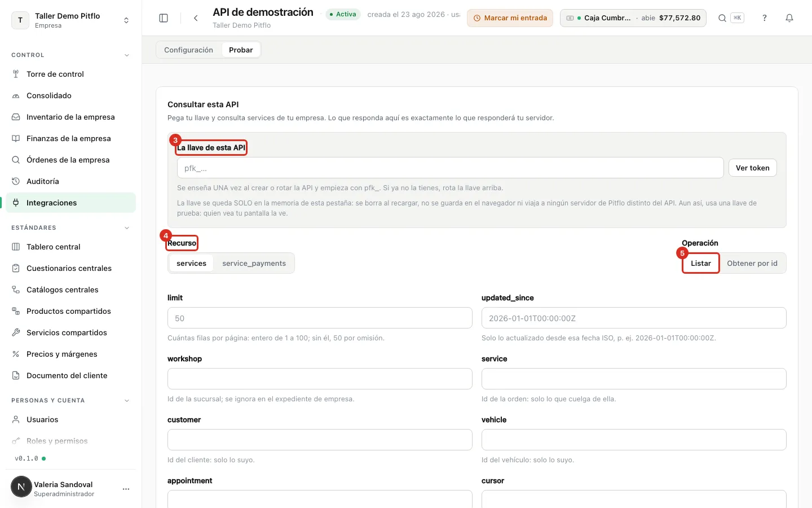Open the Caja Cumbr... cash register selector
The height and width of the screenshot is (508, 812).
(633, 18)
